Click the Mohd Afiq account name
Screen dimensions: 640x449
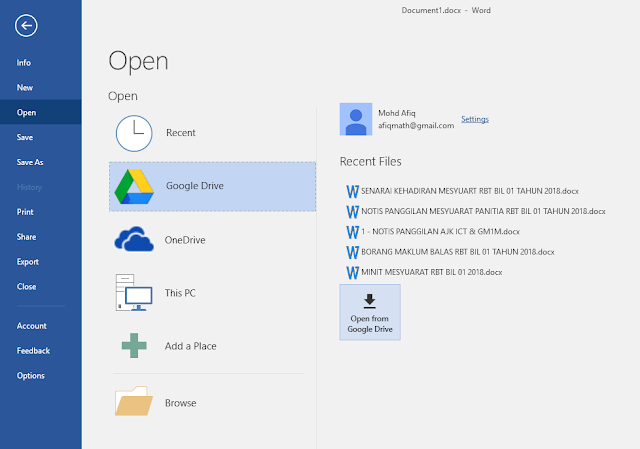(397, 113)
